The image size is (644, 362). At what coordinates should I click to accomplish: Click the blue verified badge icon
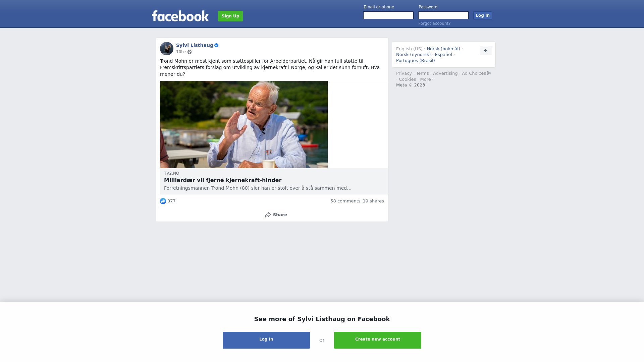(216, 45)
